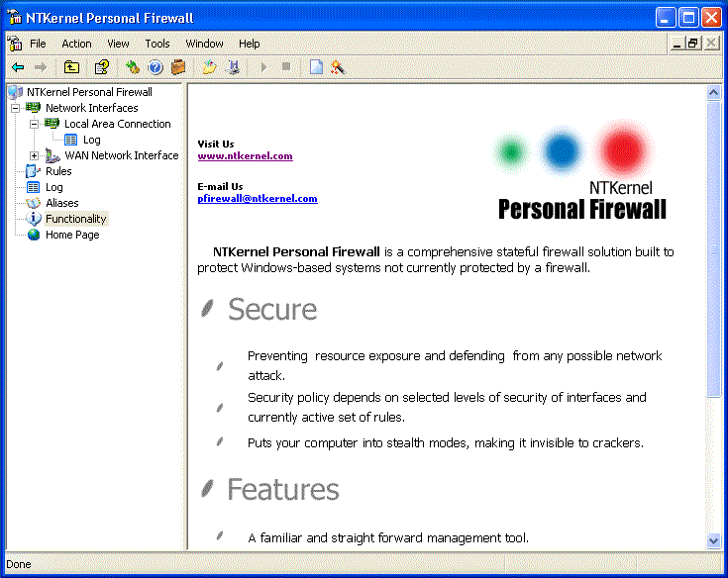Click the pfirewall@ntkernel.com email link
728x578 pixels.
(258, 199)
